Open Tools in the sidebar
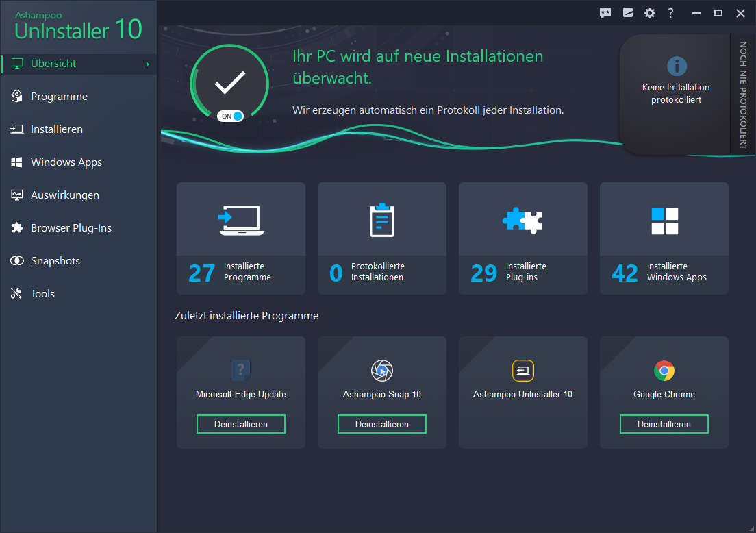This screenshot has width=756, height=533. pyautogui.click(x=42, y=294)
